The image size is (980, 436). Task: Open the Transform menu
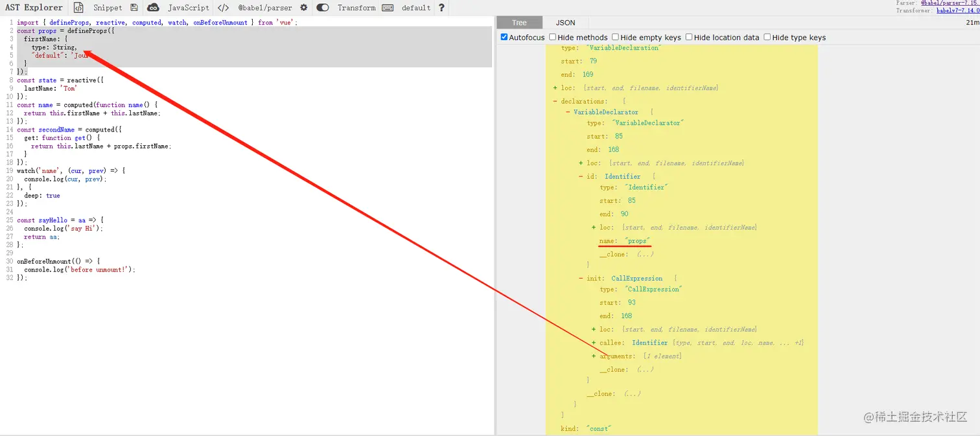coord(356,8)
